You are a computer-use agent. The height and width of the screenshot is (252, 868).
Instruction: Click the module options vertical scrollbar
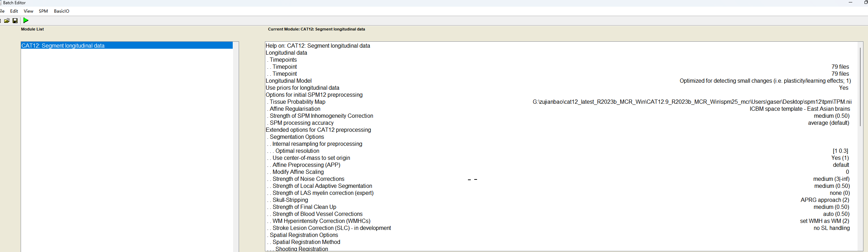pos(860,88)
